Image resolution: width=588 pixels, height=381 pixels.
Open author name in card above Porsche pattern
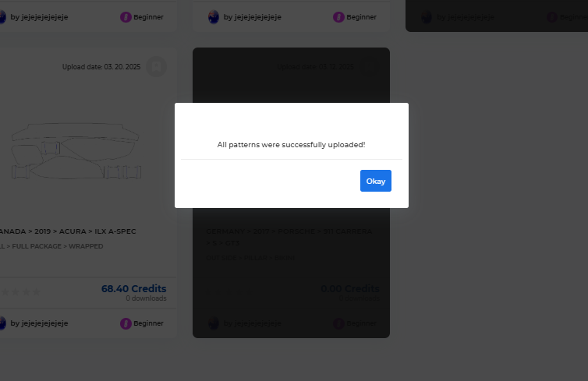point(253,17)
